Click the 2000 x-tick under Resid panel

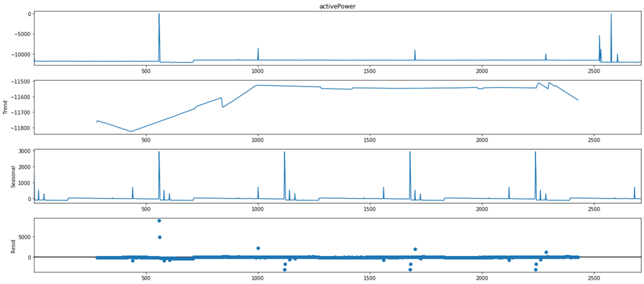pyautogui.click(x=482, y=278)
